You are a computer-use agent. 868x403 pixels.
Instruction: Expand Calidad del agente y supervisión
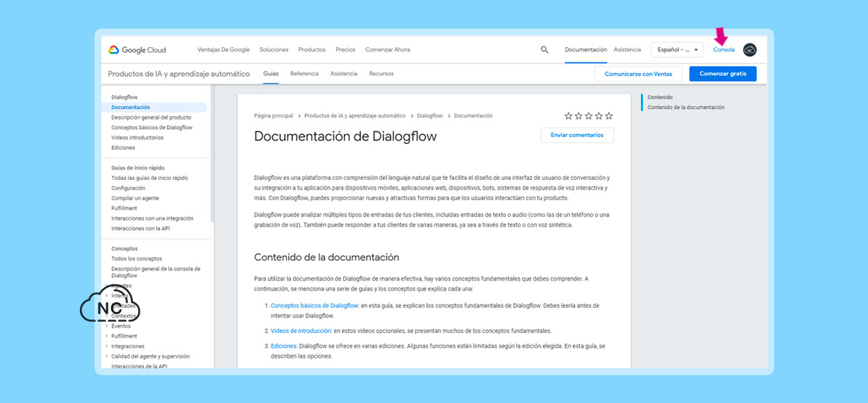pos(107,356)
